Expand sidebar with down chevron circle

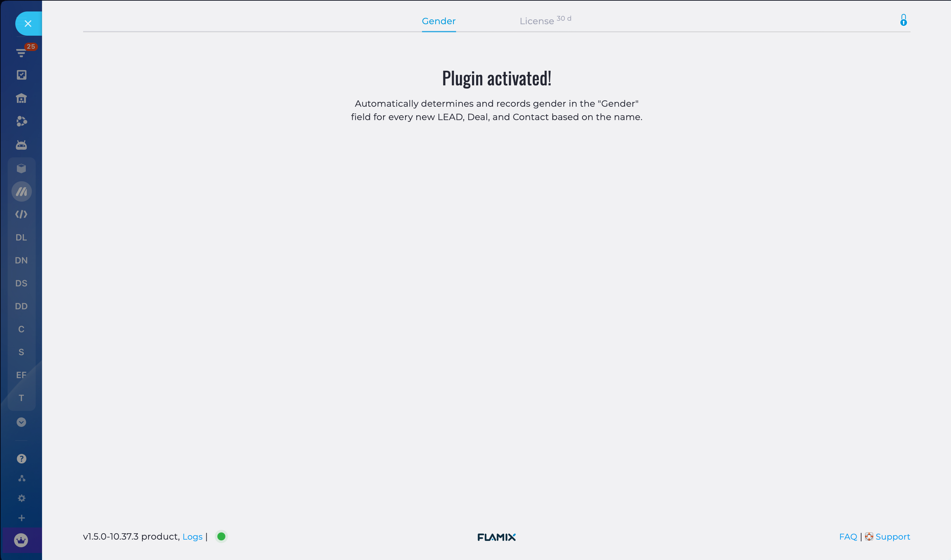(22, 422)
